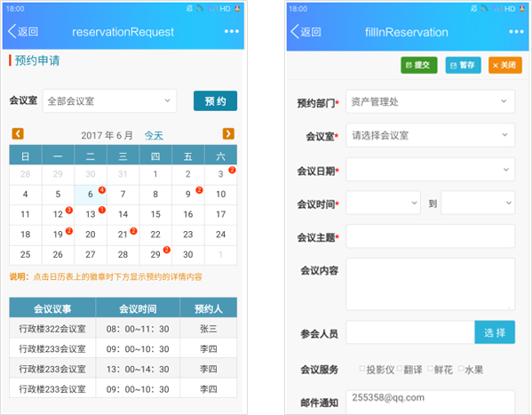
Task: Select June 15 in the calendar
Action: click(x=155, y=214)
